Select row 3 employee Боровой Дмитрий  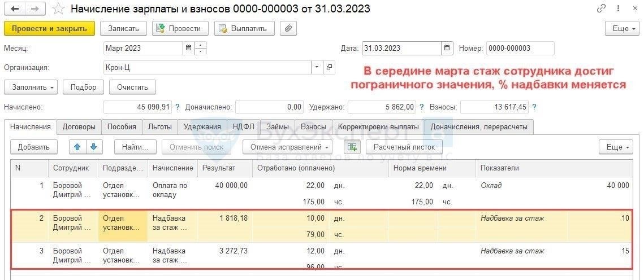(73, 255)
